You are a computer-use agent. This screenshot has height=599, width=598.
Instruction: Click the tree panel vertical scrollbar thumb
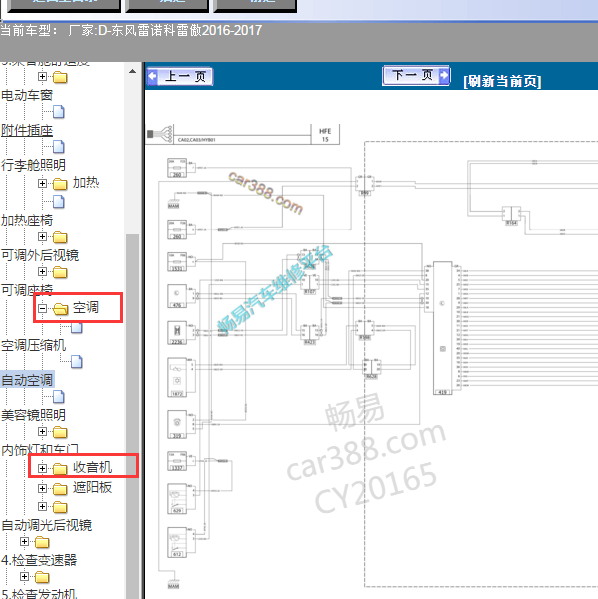coord(133,416)
